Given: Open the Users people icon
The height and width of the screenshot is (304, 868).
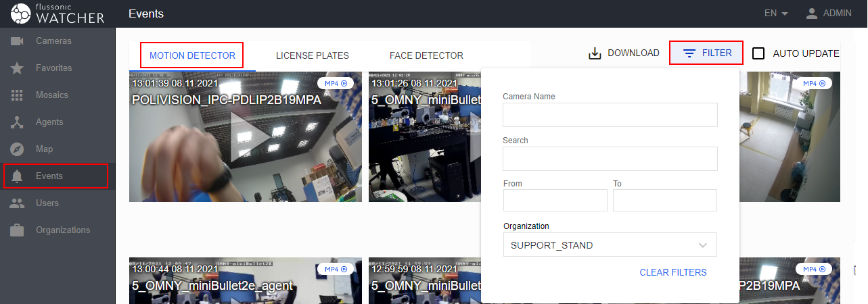Looking at the screenshot, I should (18, 203).
